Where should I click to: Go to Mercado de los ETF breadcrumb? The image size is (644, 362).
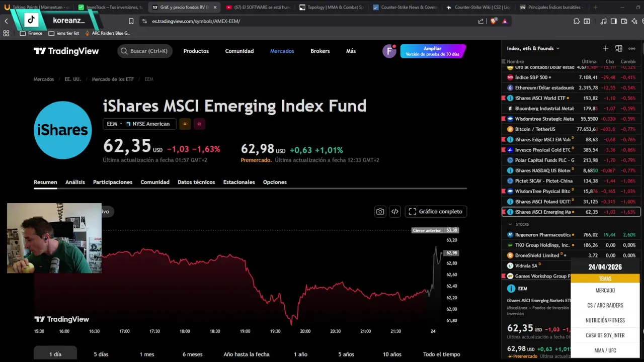click(113, 79)
